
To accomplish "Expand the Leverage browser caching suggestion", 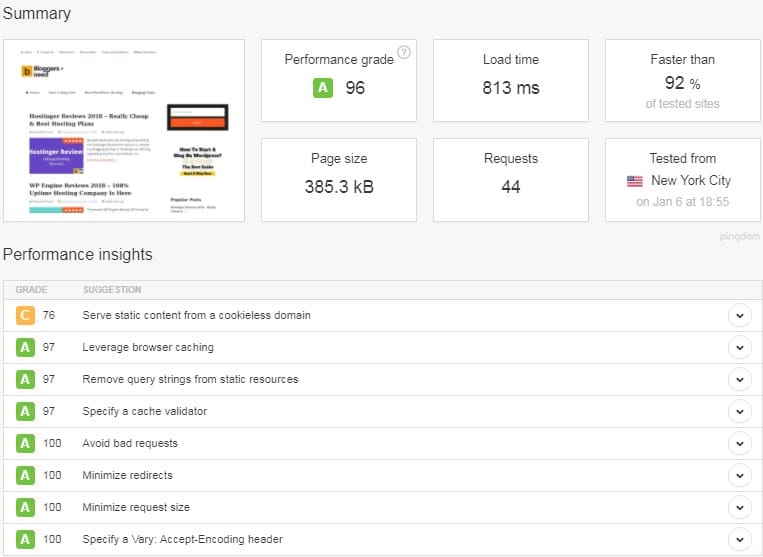I will (740, 348).
